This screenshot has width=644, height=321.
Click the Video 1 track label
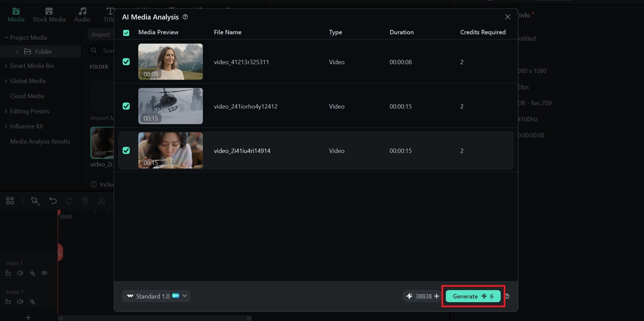[x=14, y=263]
